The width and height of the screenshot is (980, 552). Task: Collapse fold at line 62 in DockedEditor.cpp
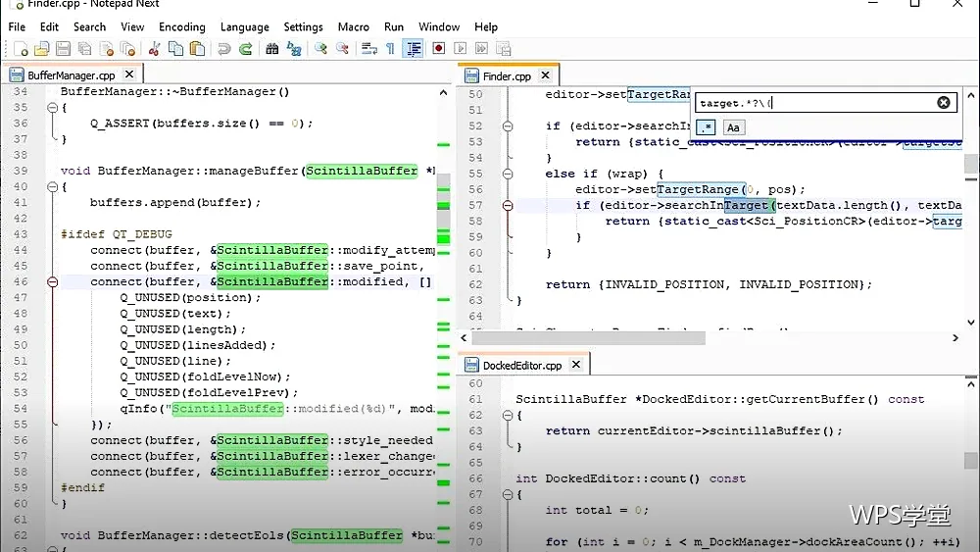[508, 415]
